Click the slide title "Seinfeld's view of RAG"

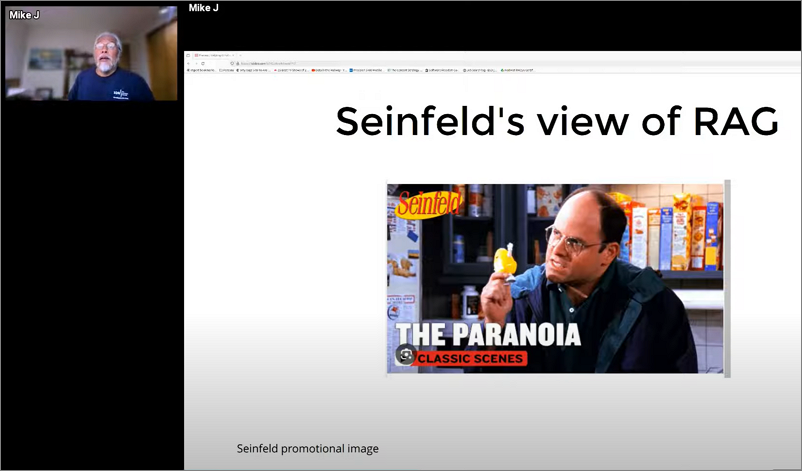click(557, 121)
